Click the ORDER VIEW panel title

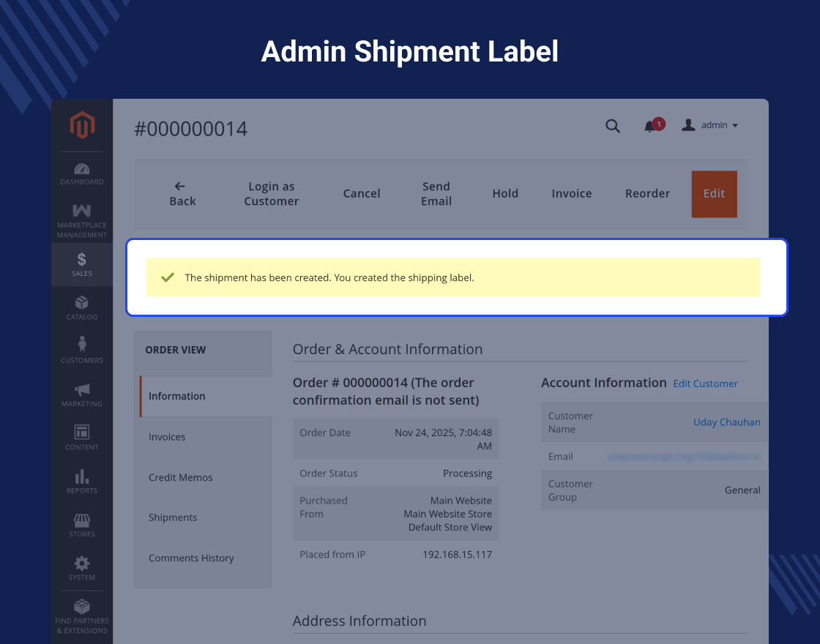pos(175,351)
